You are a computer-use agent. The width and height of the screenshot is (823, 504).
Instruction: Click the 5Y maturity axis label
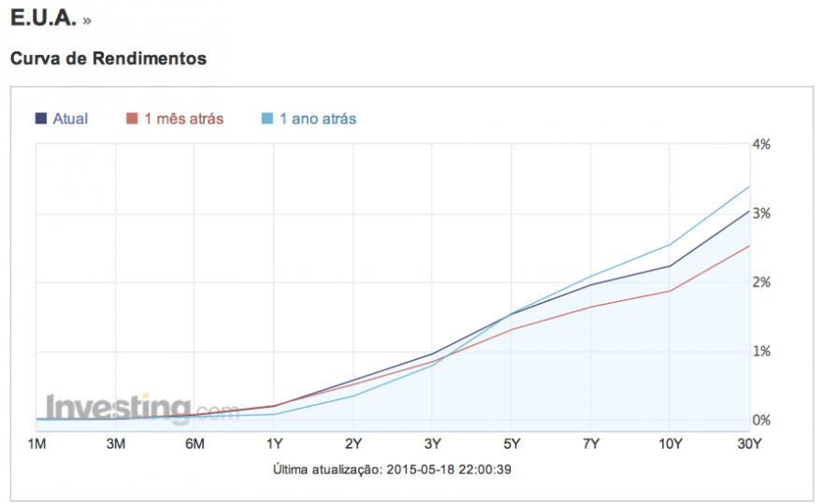point(513,443)
